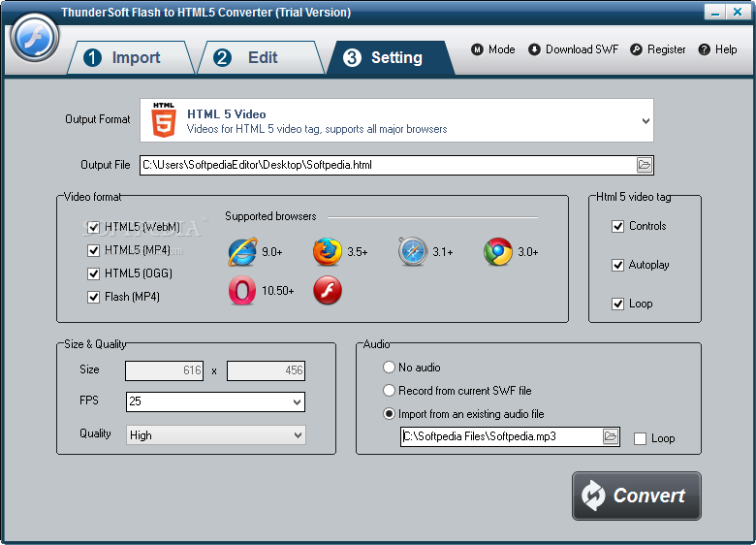Close the converter window

click(738, 12)
